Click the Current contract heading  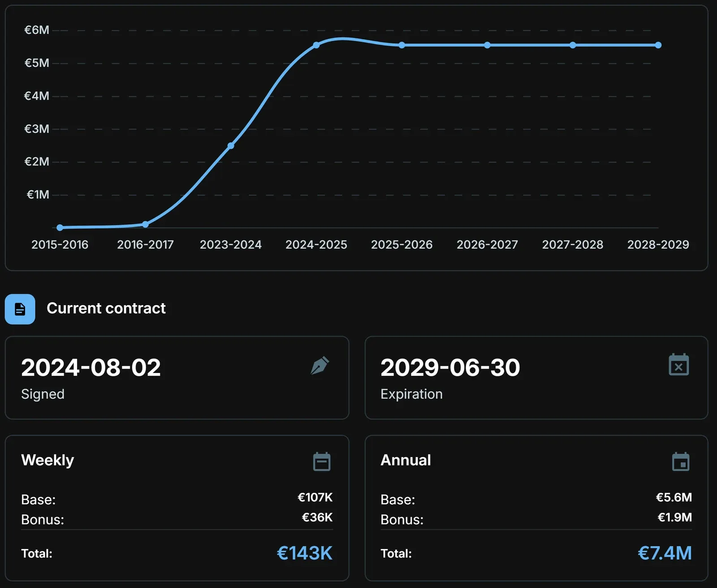point(106,308)
